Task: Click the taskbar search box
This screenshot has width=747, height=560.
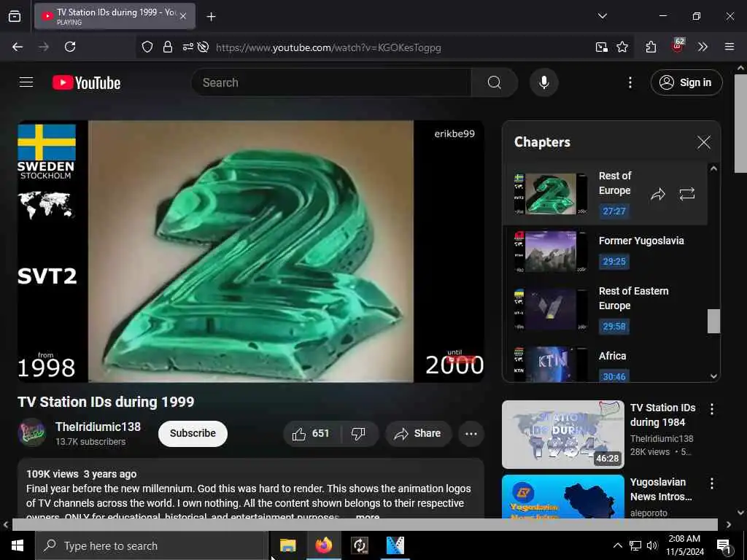Action: click(152, 545)
